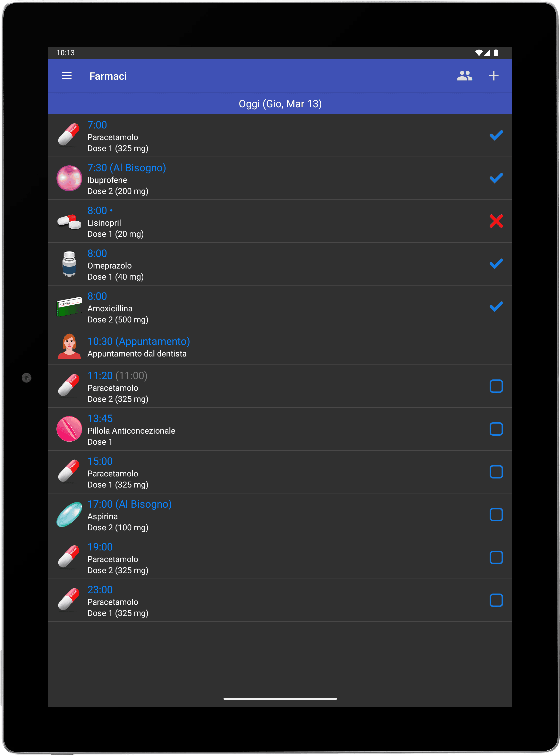Viewport: 560px width, 755px height.
Task: Select the Oggi (Gio, Mar 13) date header
Action: click(x=280, y=104)
